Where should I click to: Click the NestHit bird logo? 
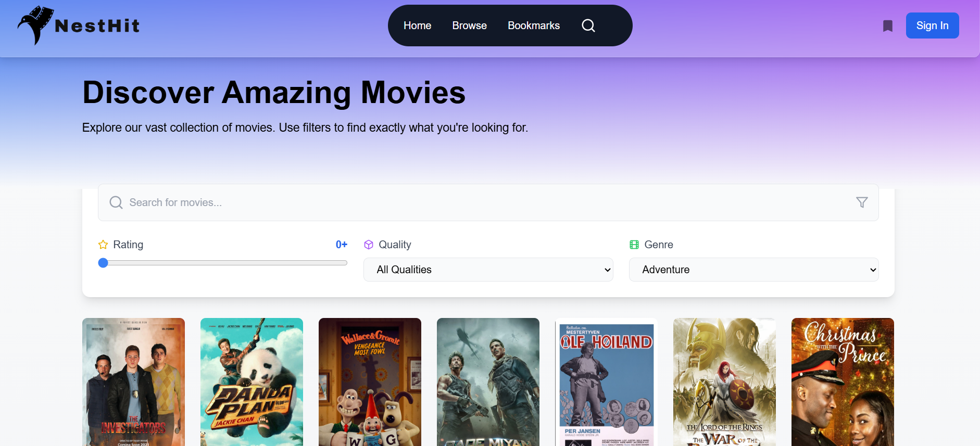(x=35, y=25)
